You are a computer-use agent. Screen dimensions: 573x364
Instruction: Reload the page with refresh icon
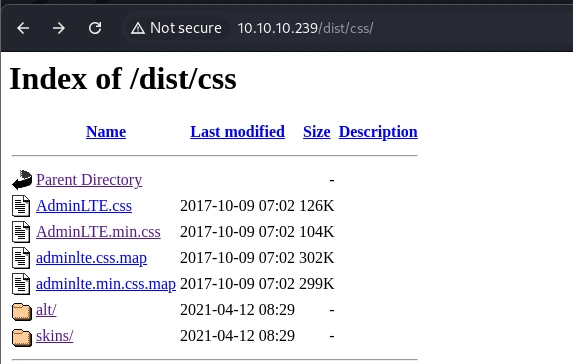tap(95, 28)
